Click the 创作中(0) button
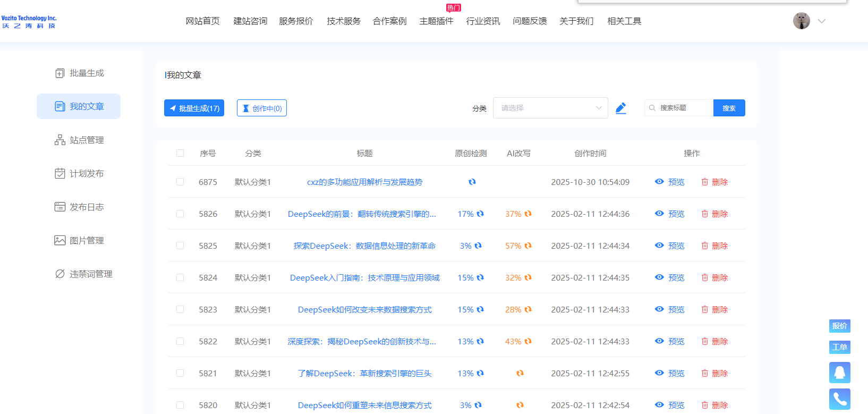The image size is (868, 414). pyautogui.click(x=261, y=108)
